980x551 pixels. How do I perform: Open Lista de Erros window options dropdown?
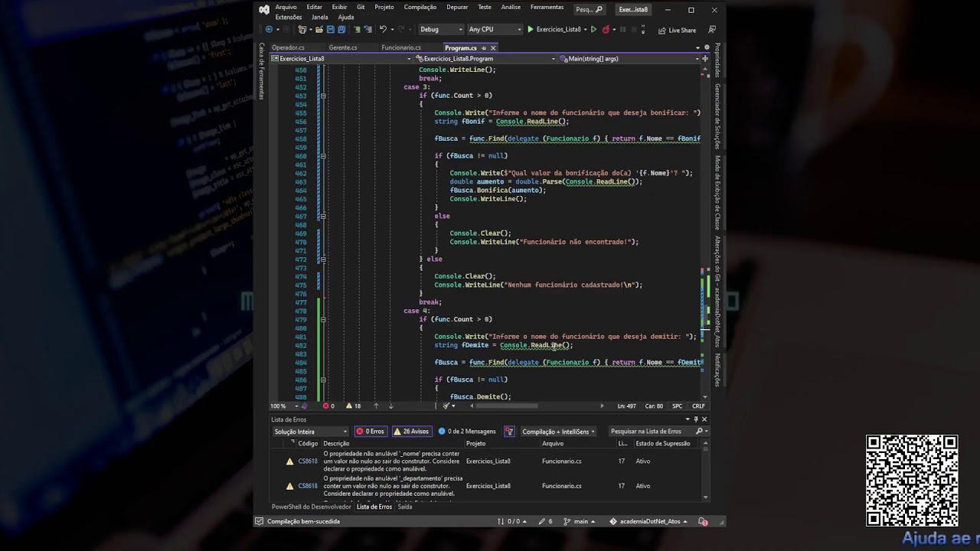point(688,419)
